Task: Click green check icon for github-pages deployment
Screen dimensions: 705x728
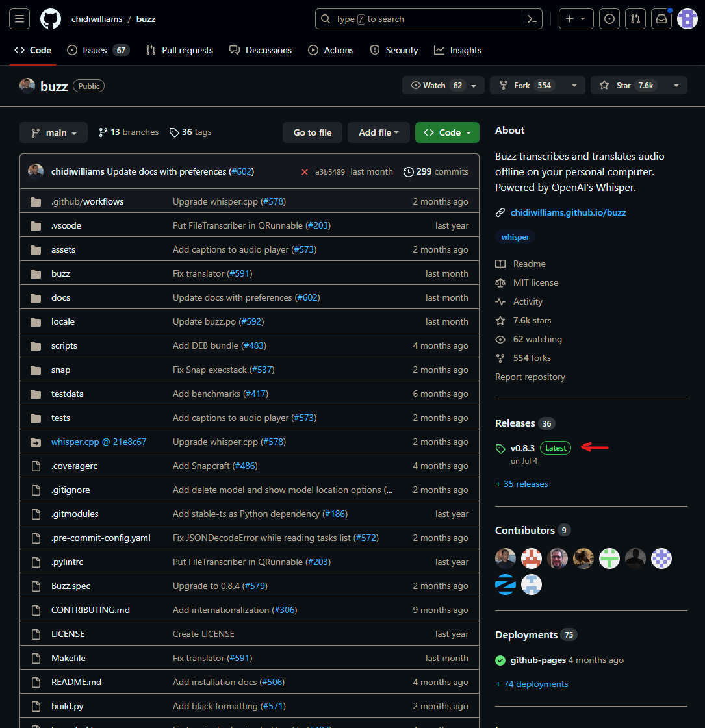Action: (x=500, y=660)
